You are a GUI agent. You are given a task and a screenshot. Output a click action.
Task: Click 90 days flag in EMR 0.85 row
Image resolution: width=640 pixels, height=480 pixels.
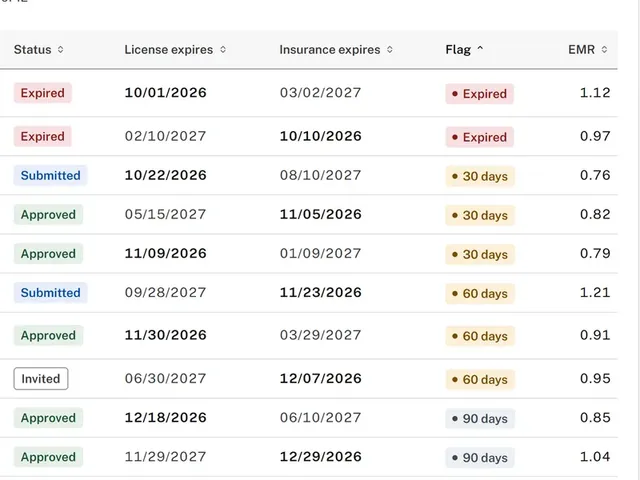480,419
